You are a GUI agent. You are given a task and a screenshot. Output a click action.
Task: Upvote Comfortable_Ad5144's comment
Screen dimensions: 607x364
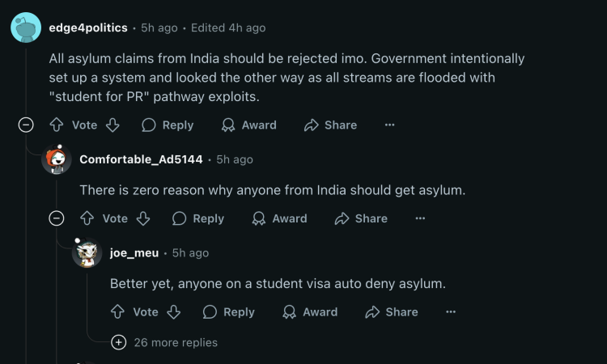pos(87,218)
